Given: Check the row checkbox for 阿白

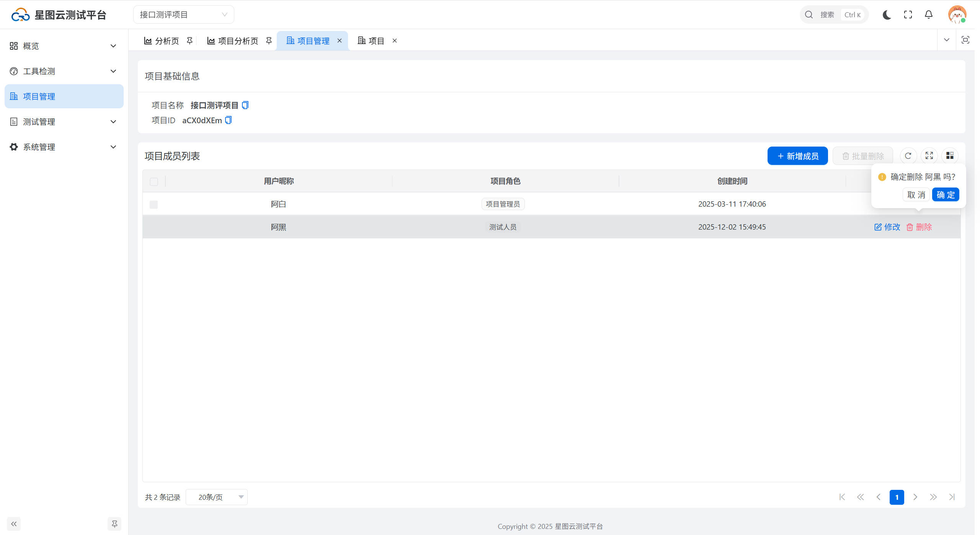Looking at the screenshot, I should pyautogui.click(x=154, y=204).
